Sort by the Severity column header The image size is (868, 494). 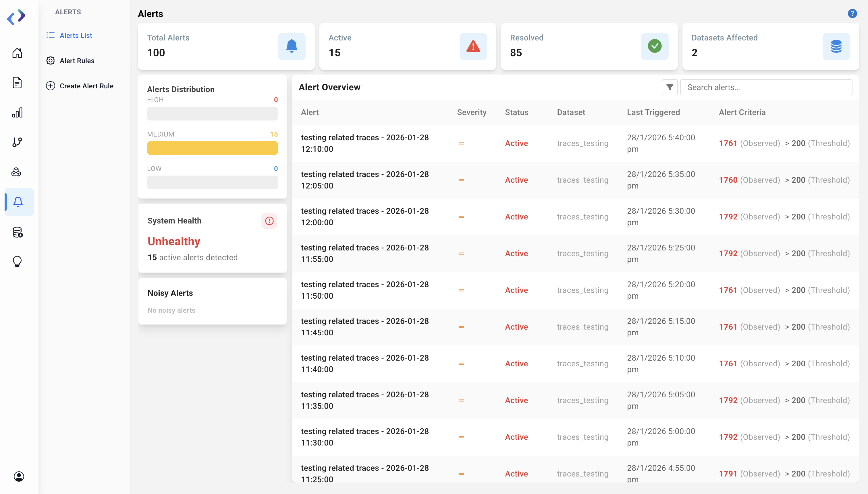471,112
